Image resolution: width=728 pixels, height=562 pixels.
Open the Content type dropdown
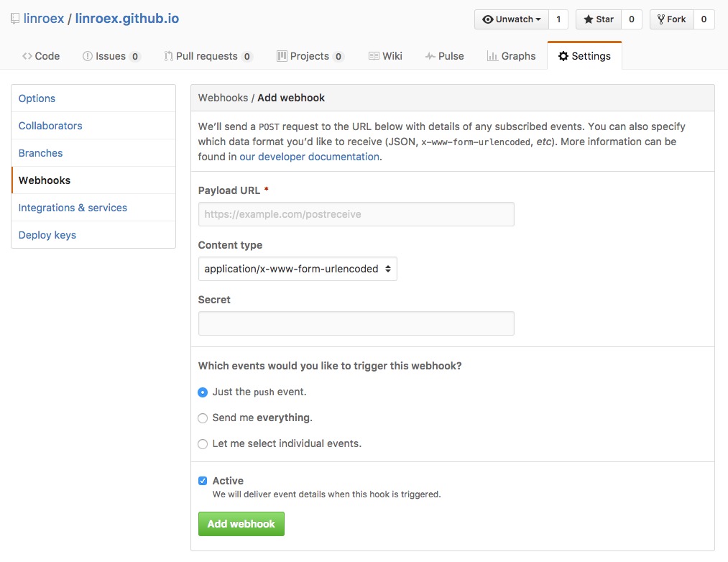(298, 269)
